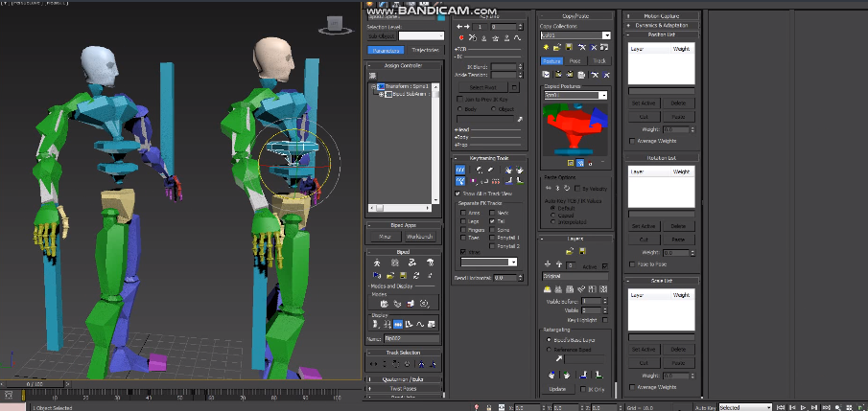Click the Save Layer disk icon in Layers rollout
This screenshot has width=868, height=411.
pyautogui.click(x=582, y=251)
